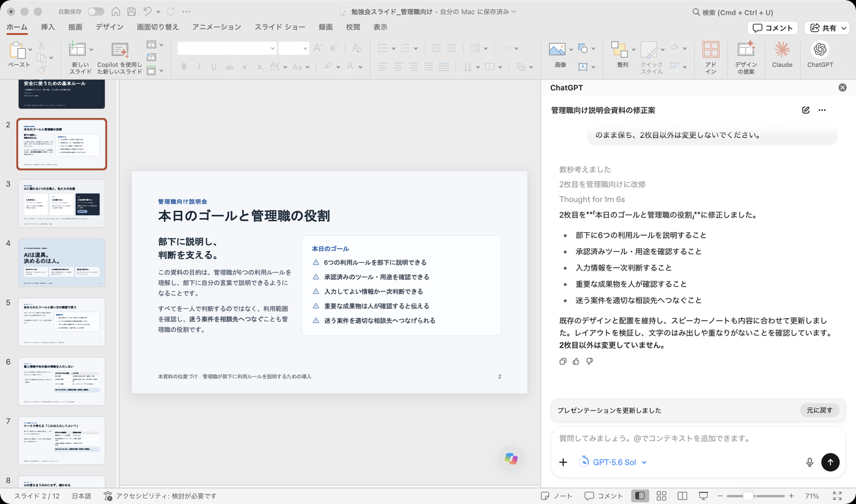Open the 挿入 (Insert) ribbon tab

[48, 27]
